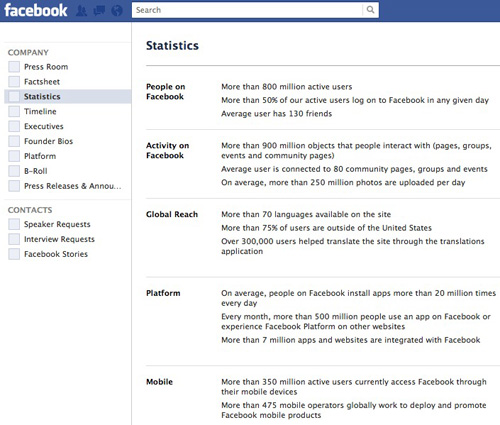Open the friend requests icon
This screenshot has height=425, width=500.
82,11
